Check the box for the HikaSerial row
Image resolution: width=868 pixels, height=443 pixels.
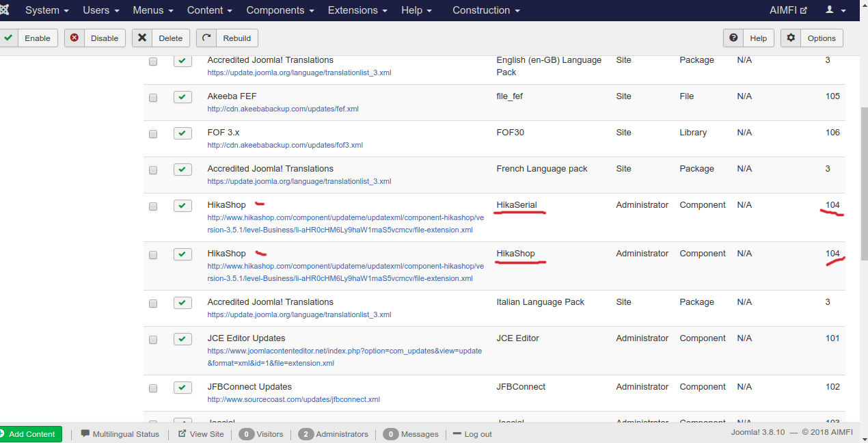tap(153, 206)
